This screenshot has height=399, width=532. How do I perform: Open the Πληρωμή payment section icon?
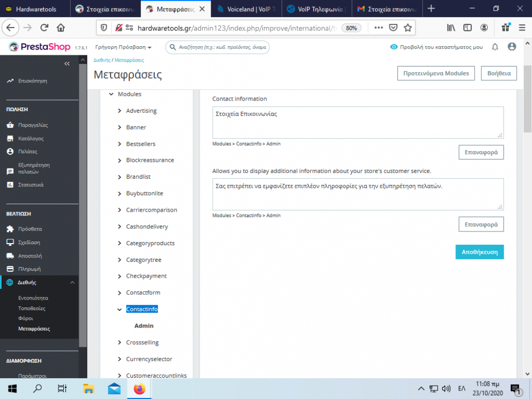(x=10, y=269)
